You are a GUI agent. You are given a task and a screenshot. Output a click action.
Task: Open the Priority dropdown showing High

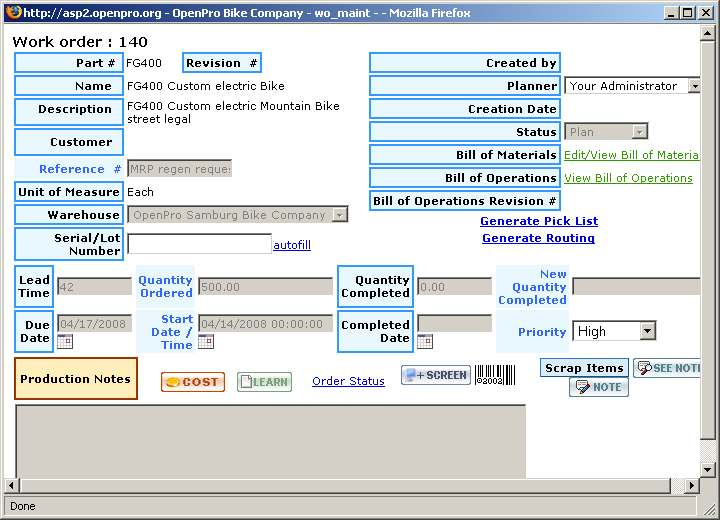click(647, 331)
